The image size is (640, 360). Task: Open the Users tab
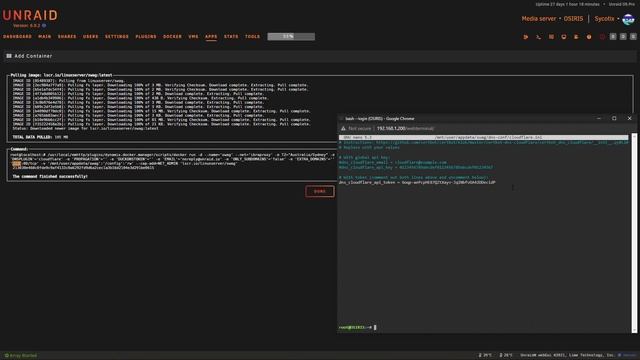91,37
